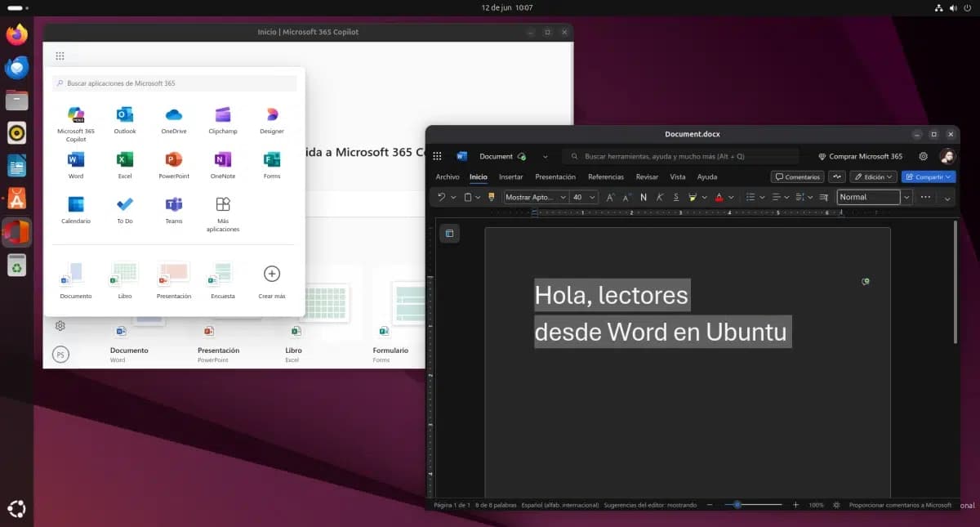Viewport: 980px width, 527px height.
Task: Click the blue Compartir button
Action: [x=929, y=176]
